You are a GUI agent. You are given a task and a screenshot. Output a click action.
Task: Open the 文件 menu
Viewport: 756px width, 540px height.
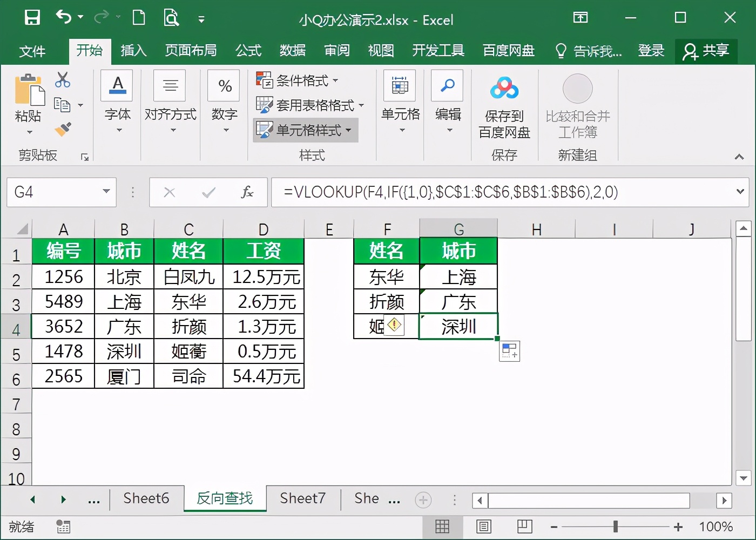[x=32, y=51]
